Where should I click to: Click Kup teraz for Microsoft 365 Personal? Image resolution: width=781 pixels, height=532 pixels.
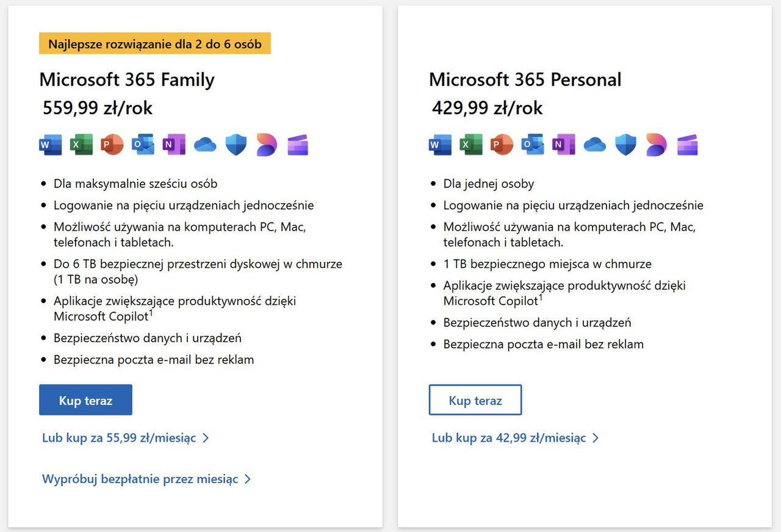[475, 400]
